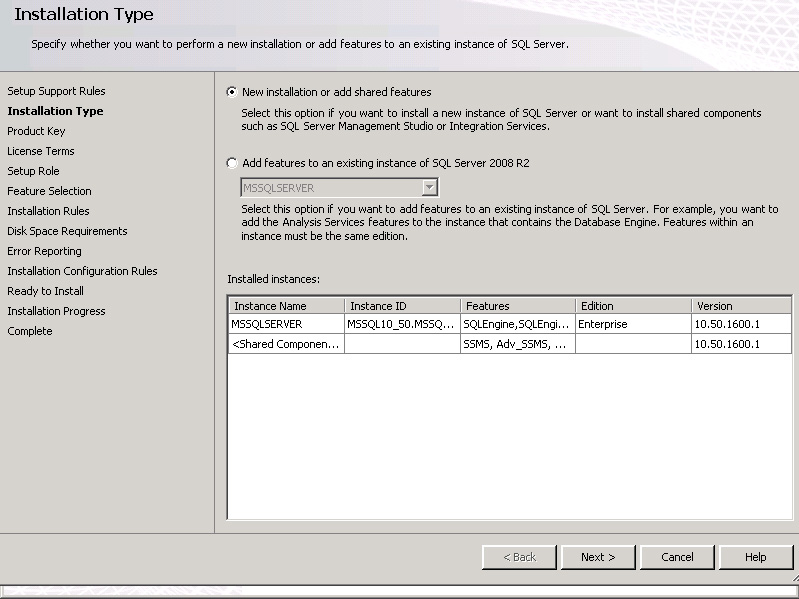Click the Enterprise edition cell
Image resolution: width=799 pixels, height=599 pixels.
click(x=633, y=324)
